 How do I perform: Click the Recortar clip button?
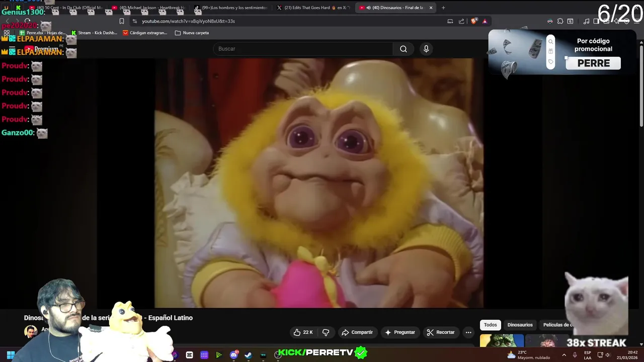click(441, 332)
